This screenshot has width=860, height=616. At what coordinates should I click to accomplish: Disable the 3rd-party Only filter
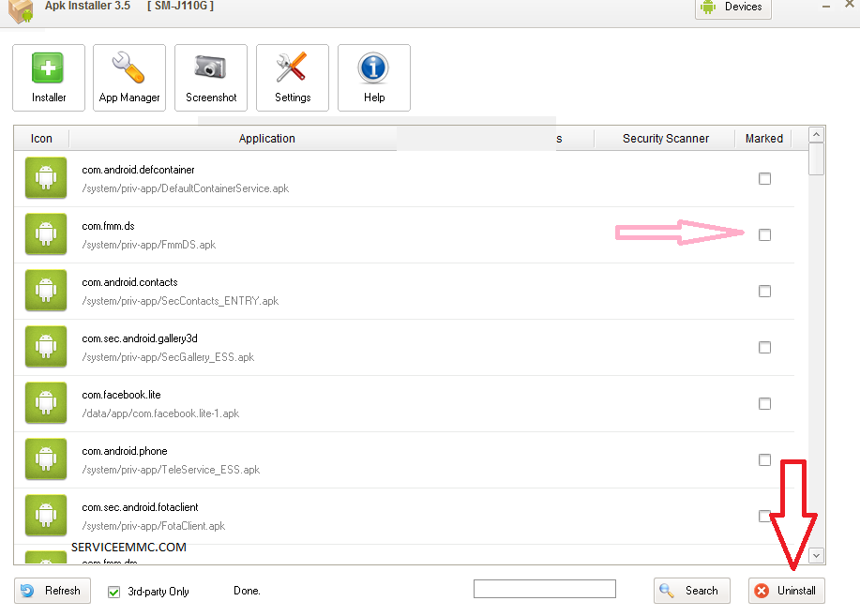coord(113,592)
